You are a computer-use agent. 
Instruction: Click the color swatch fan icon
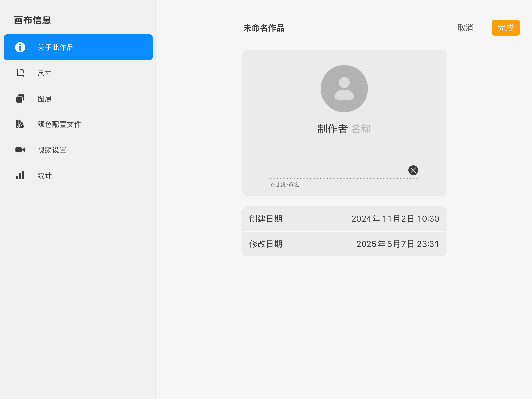tap(20, 124)
